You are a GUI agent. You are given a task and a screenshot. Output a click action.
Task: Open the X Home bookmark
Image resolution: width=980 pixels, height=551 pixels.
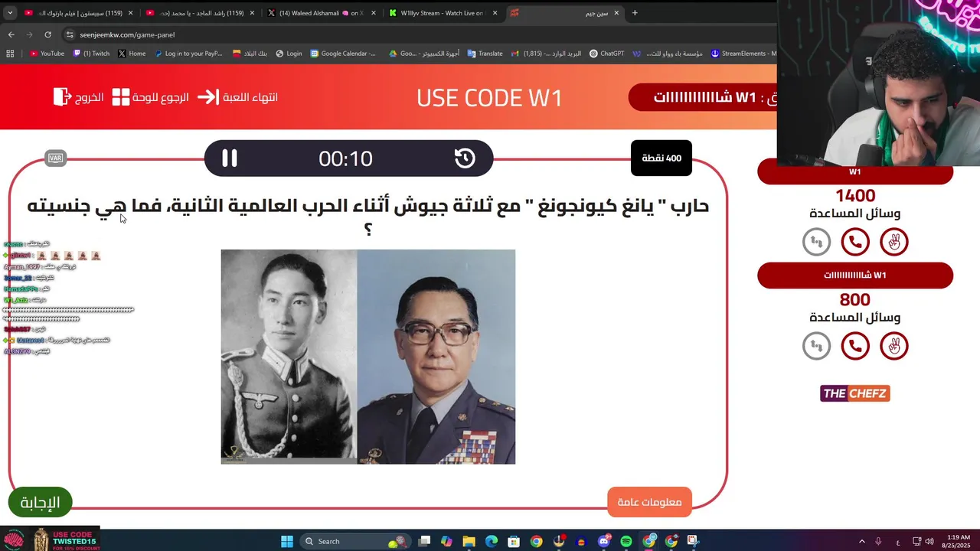click(x=132, y=54)
